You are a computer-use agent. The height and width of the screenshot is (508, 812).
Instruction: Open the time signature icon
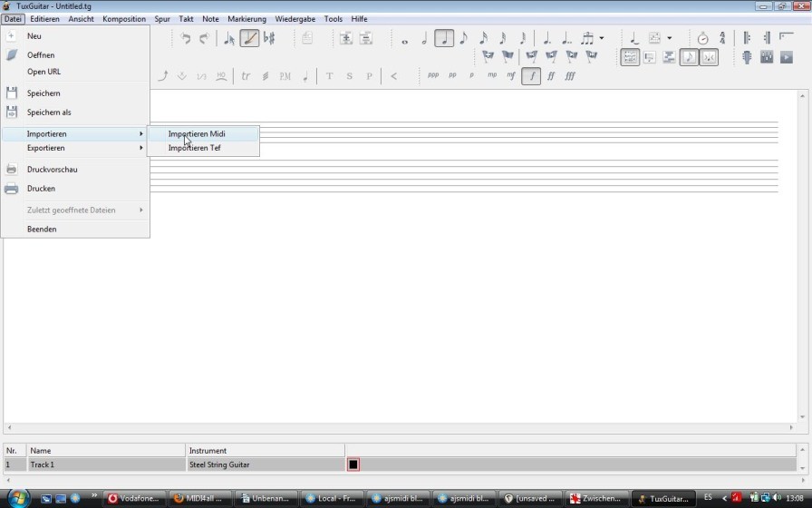pos(722,38)
